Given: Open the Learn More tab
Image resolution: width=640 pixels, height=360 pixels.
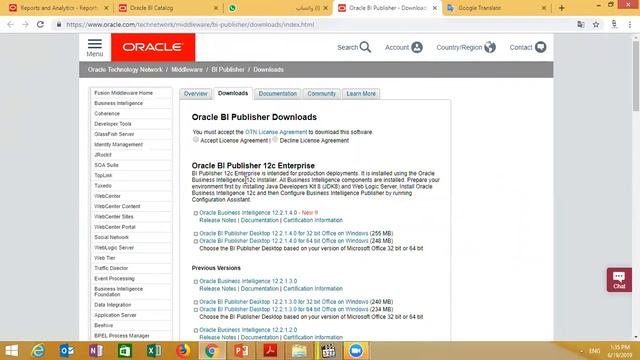Looking at the screenshot, I should tap(361, 93).
